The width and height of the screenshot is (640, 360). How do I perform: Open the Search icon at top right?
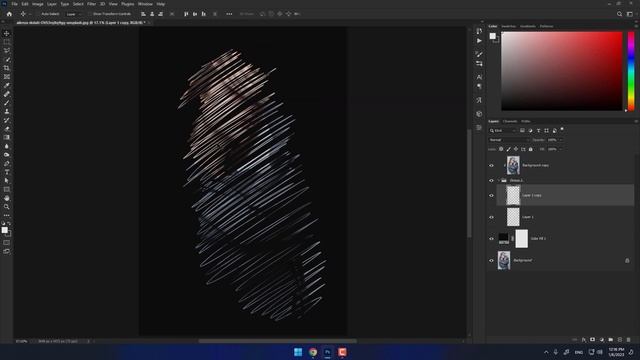tap(619, 14)
